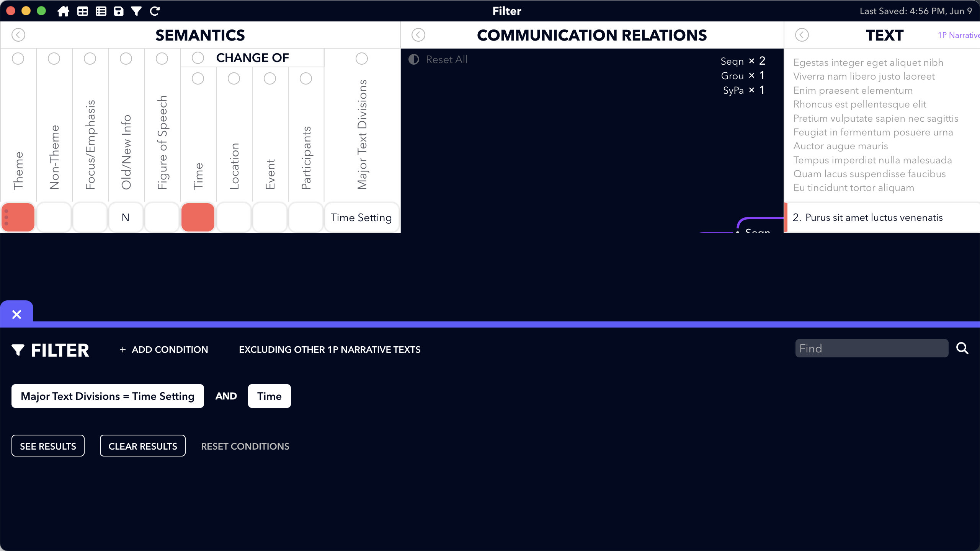Image resolution: width=980 pixels, height=551 pixels.
Task: Select text line Tempus imperdiet nulla malesuada
Action: (x=872, y=160)
